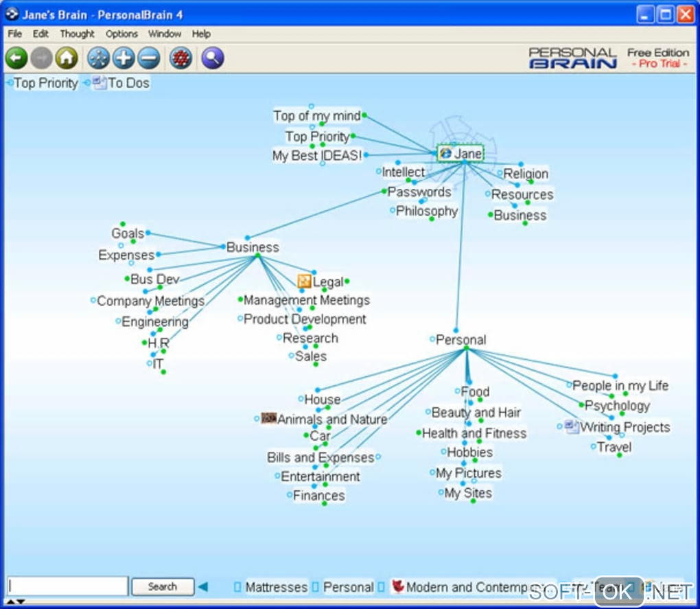Click the Search button
This screenshot has width=700, height=609.
[163, 586]
